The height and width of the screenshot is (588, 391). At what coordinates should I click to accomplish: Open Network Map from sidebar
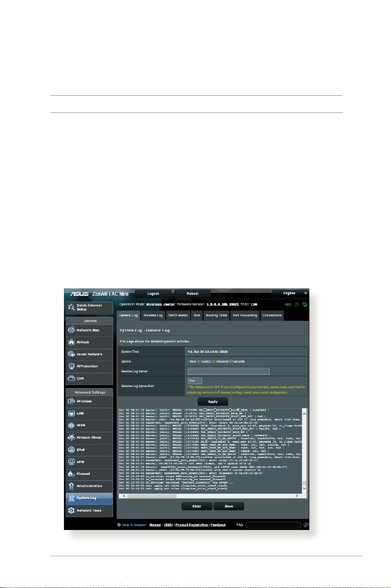(89, 331)
